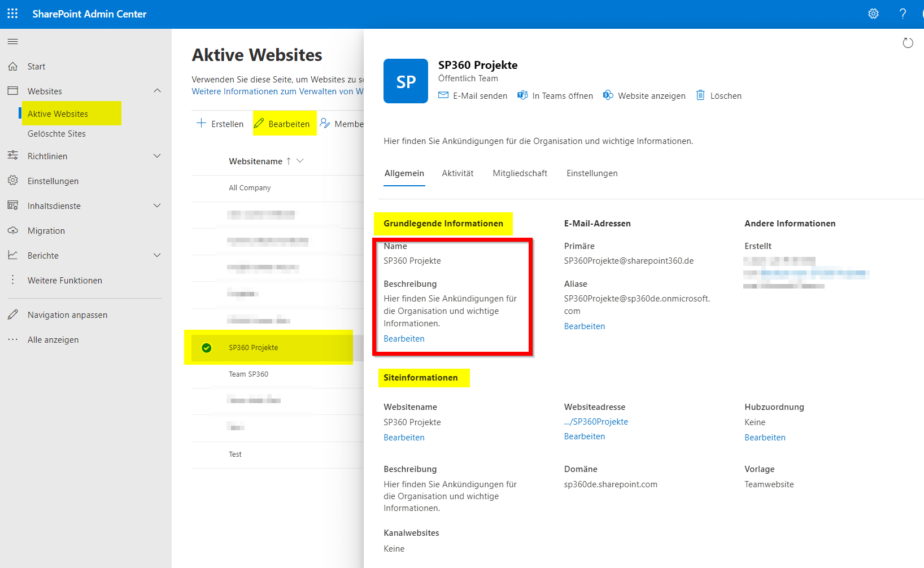Switch to the Mitgliedschaft tab
This screenshot has height=568, width=924.
click(520, 173)
